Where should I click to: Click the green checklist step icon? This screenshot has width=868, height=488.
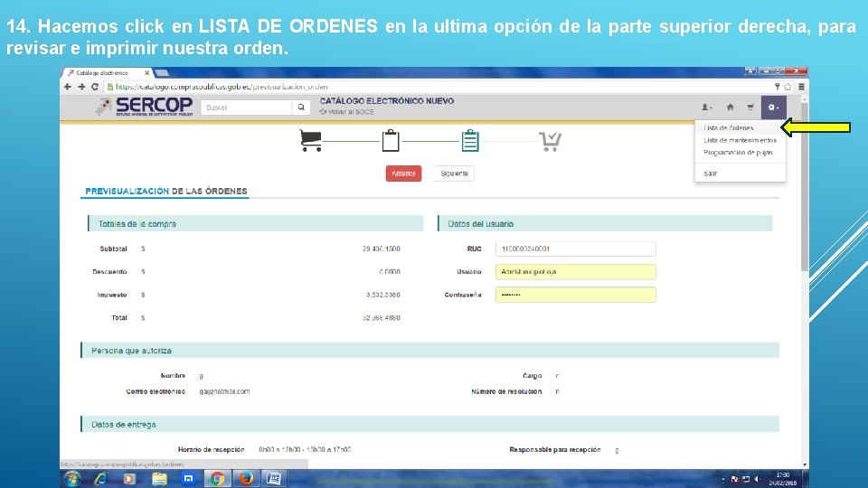pyautogui.click(x=470, y=141)
